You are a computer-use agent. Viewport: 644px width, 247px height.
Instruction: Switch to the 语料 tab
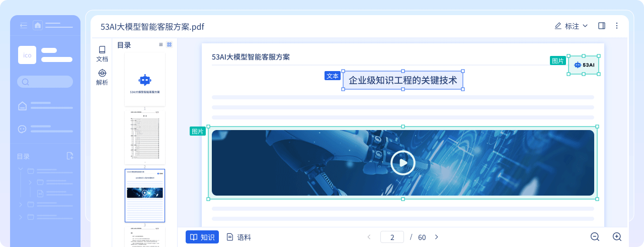[x=238, y=237]
